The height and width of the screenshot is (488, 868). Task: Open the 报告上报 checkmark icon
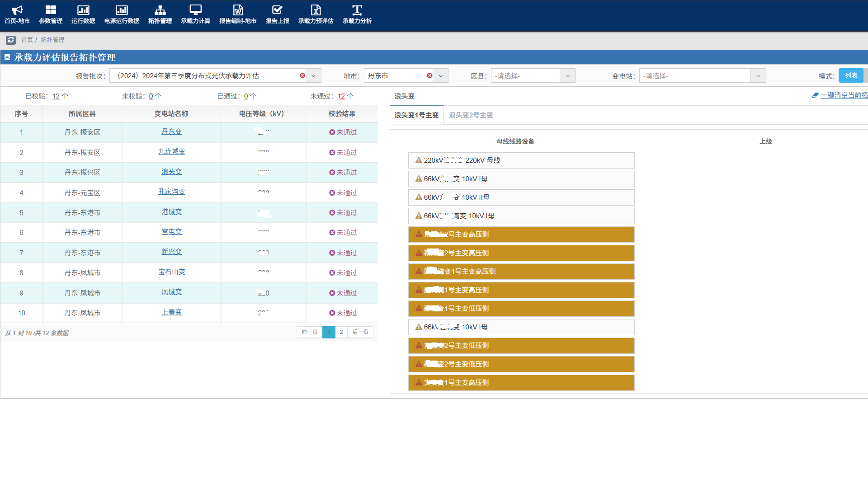pyautogui.click(x=277, y=10)
